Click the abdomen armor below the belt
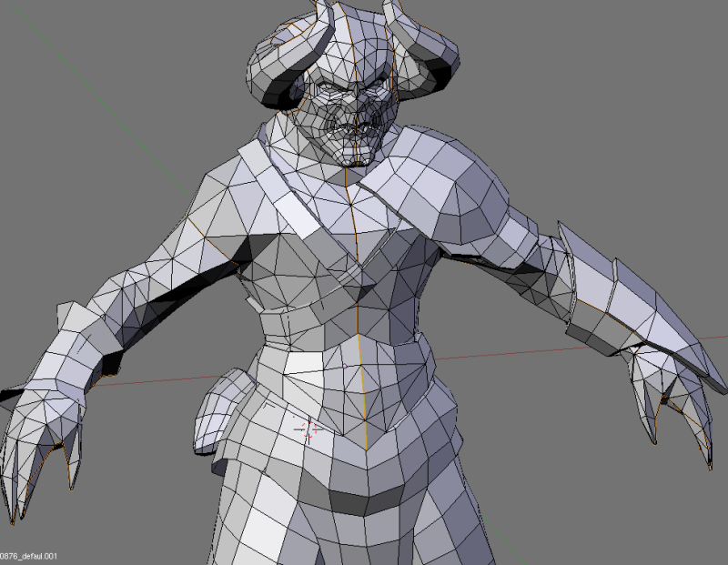This screenshot has width=728, height=565. (364, 382)
